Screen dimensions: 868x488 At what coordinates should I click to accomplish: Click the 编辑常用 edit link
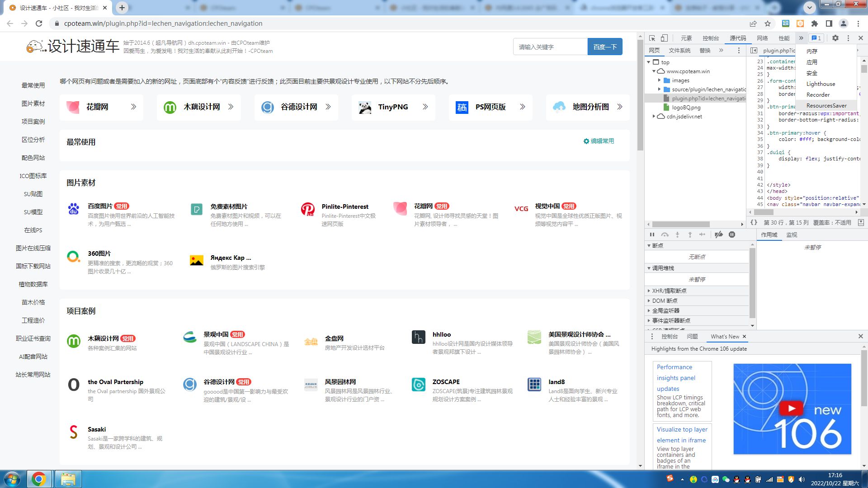pos(599,141)
